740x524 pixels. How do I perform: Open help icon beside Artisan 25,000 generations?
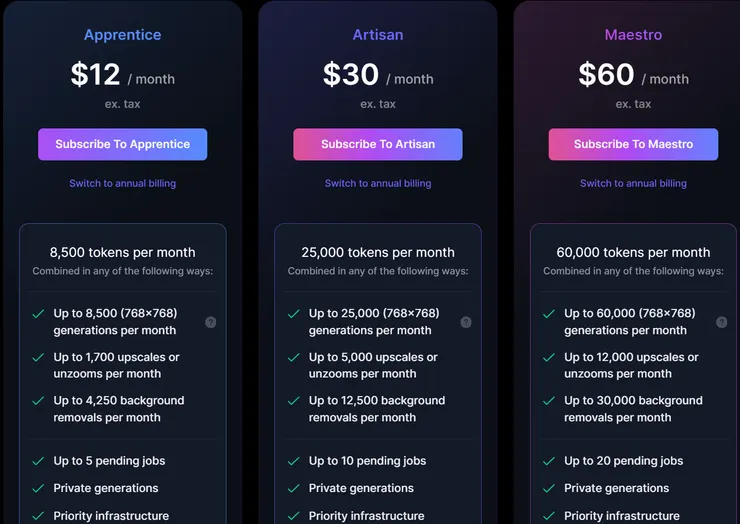point(465,322)
